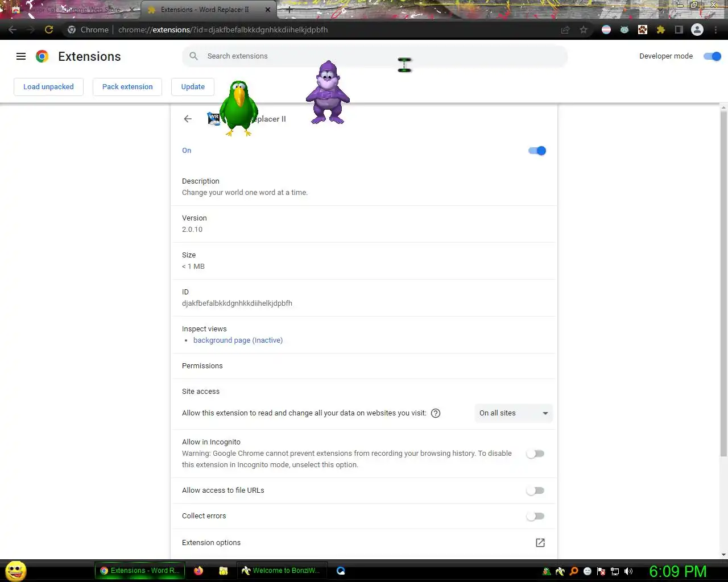Click the Update button
Screen dimensions: 728x582
click(x=193, y=87)
